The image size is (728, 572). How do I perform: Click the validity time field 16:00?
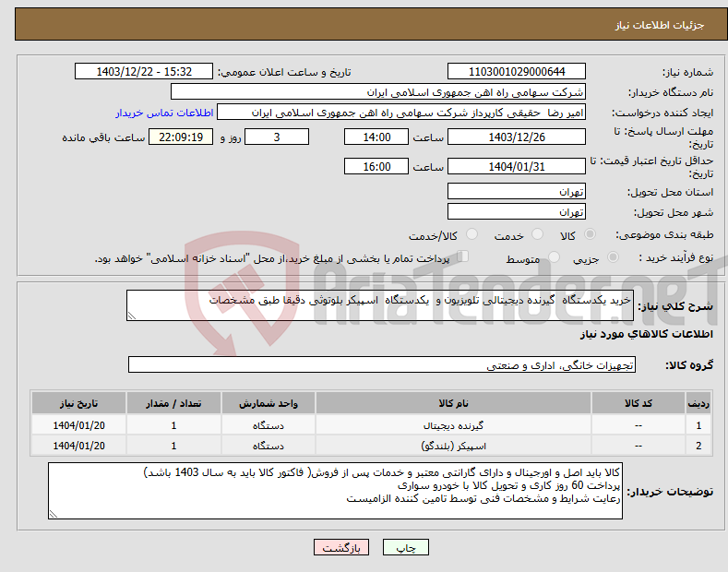376,166
